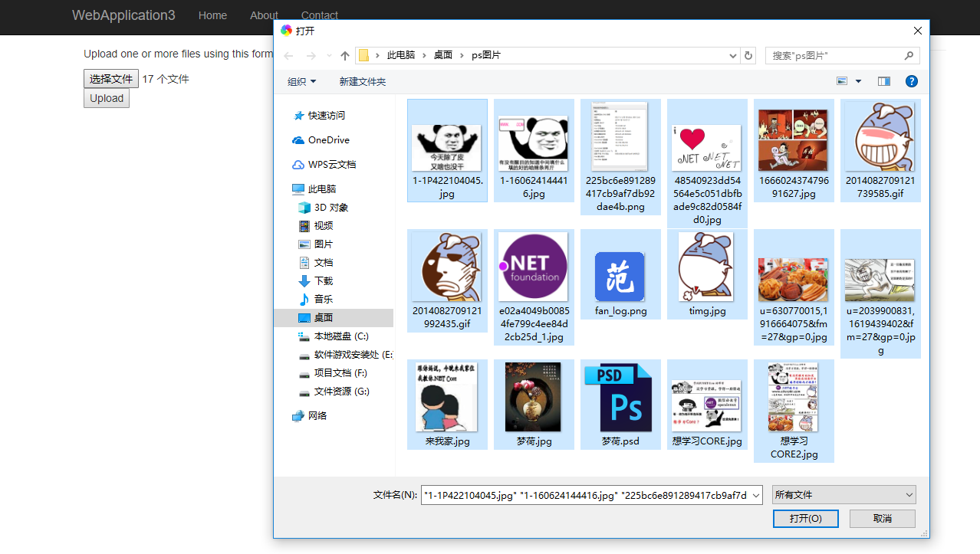
Task: Expand the filename history dropdown
Action: click(x=755, y=496)
